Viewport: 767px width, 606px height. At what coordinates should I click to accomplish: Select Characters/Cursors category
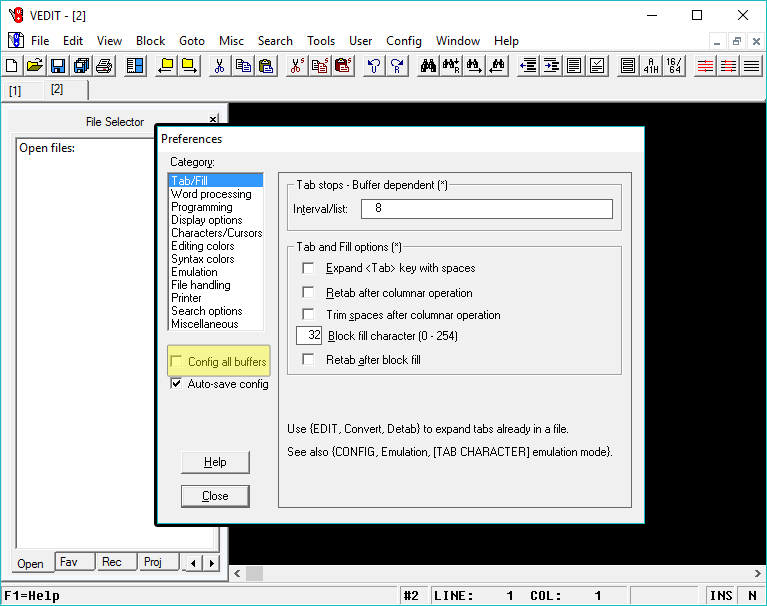point(215,233)
